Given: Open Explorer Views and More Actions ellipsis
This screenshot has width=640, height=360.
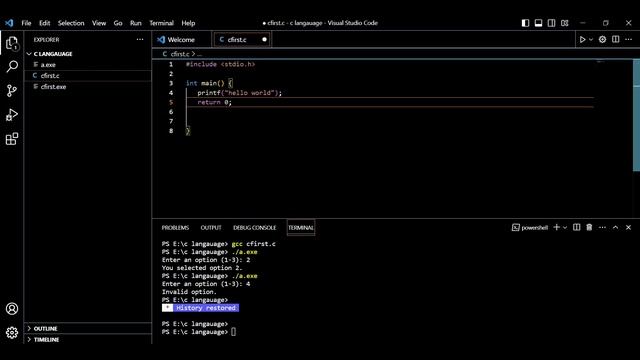Looking at the screenshot, I should [140, 40].
